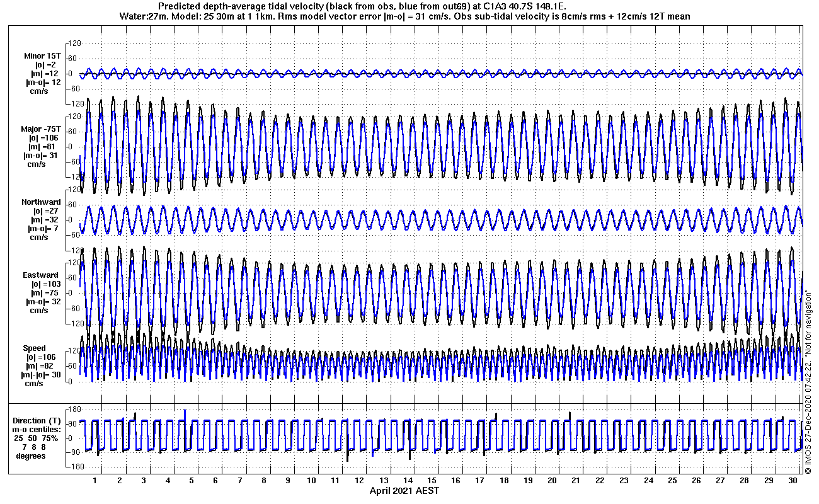Select '|o| =106' under Major -75T
The height and width of the screenshot is (504, 819).
tap(43, 138)
